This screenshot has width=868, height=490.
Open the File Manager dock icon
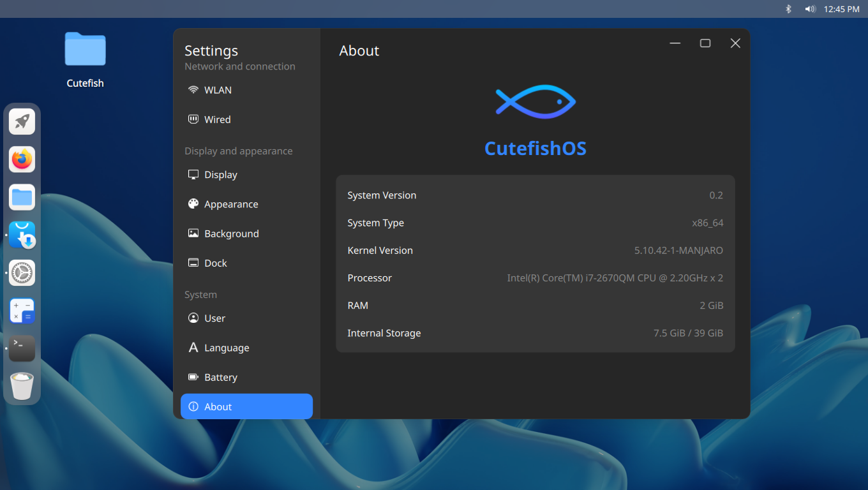click(x=22, y=197)
